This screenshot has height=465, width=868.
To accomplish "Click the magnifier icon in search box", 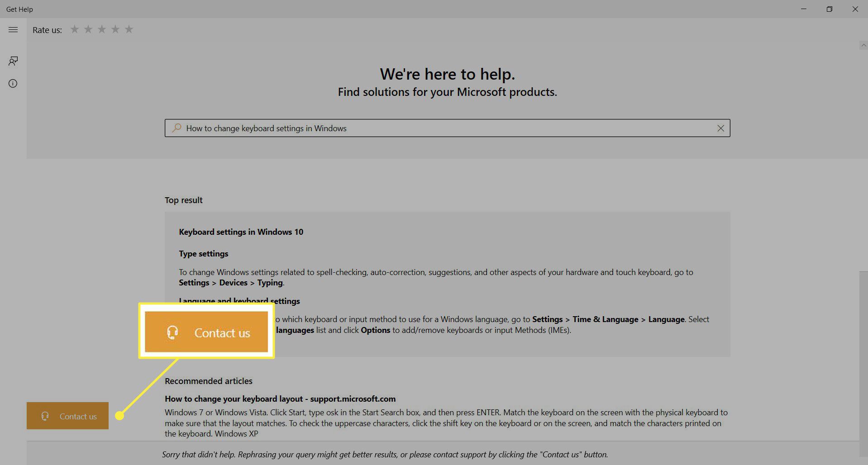I will (176, 128).
